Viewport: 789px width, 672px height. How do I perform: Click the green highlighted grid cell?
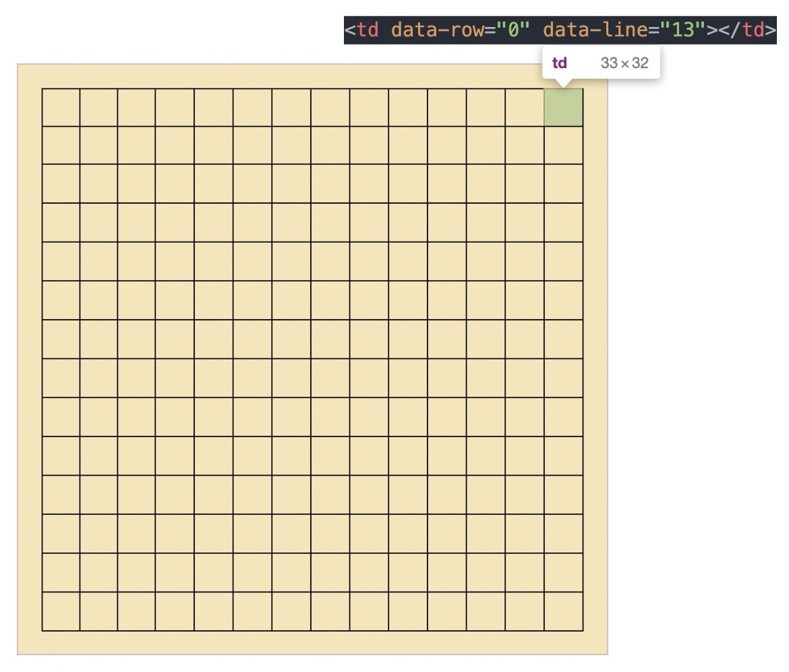click(x=563, y=107)
